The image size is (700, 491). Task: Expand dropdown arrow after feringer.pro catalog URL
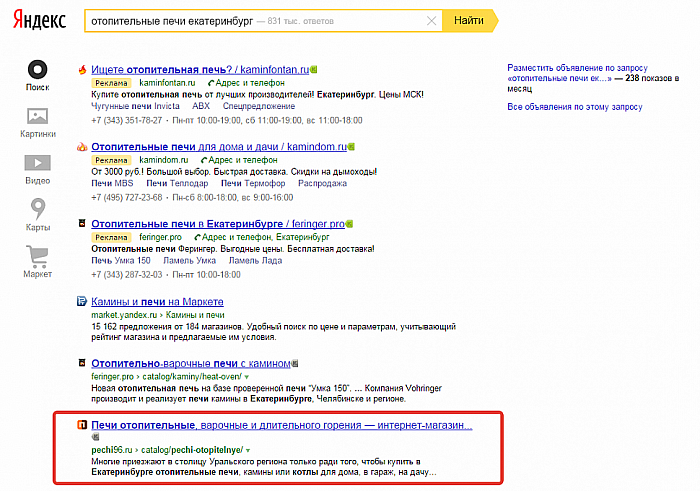(246, 377)
